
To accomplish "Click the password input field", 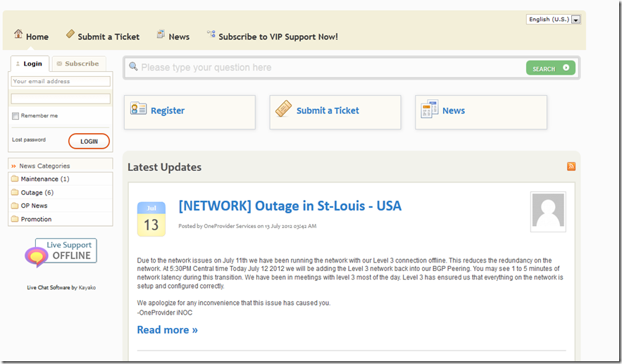I will point(61,99).
